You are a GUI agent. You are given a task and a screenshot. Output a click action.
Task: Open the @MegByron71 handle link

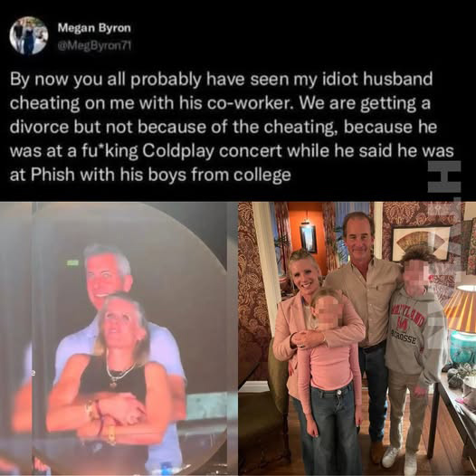[94, 46]
